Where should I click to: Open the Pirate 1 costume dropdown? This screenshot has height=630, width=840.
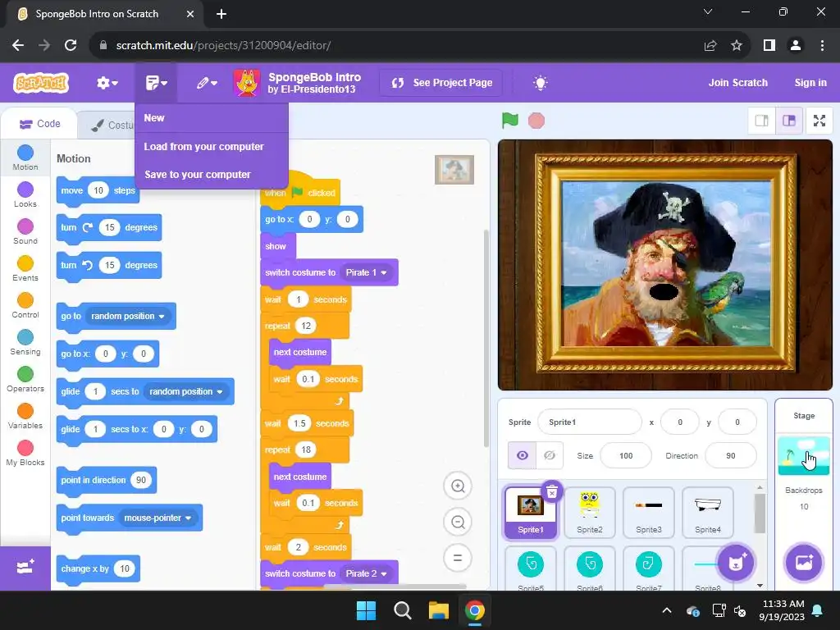[367, 272]
